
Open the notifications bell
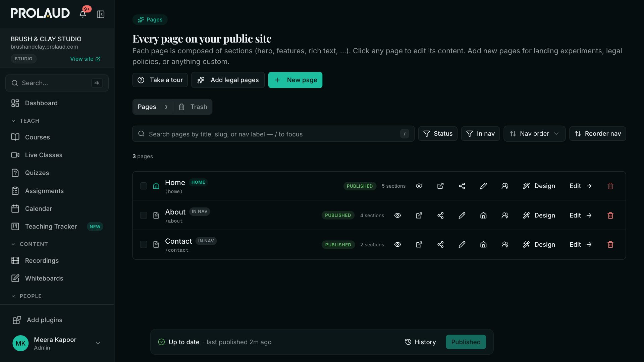83,14
